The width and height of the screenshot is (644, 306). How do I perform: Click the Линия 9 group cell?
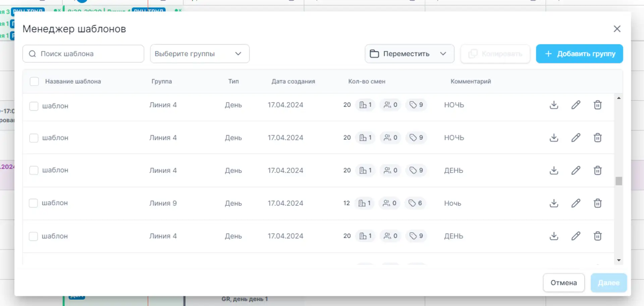[163, 203]
